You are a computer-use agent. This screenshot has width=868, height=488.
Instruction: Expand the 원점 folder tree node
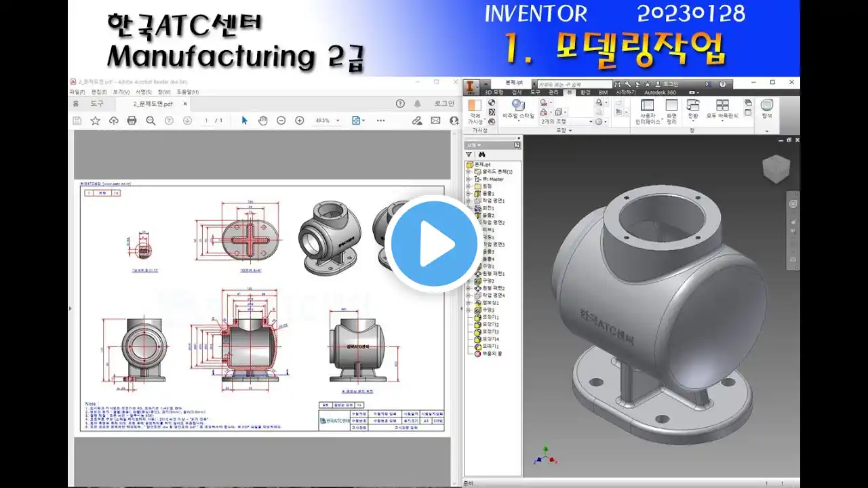click(468, 186)
